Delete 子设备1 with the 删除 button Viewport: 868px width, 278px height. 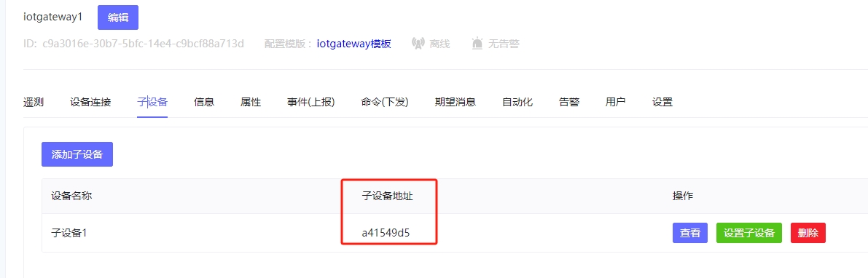tap(808, 233)
